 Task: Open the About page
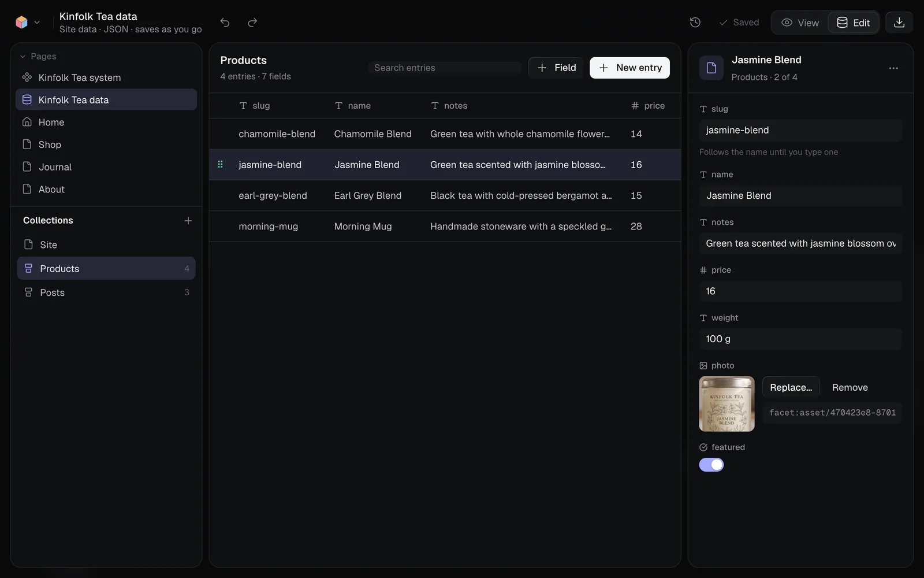[106, 190]
